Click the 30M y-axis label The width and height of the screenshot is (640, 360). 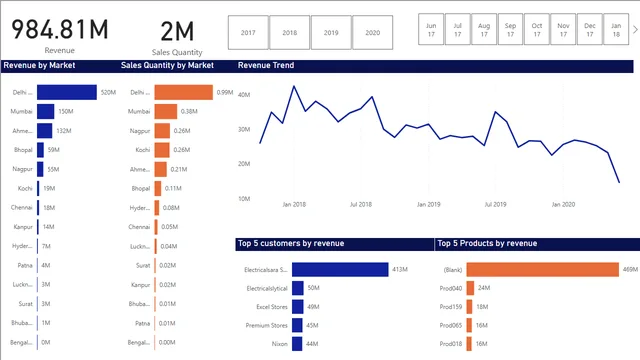pyautogui.click(x=244, y=129)
